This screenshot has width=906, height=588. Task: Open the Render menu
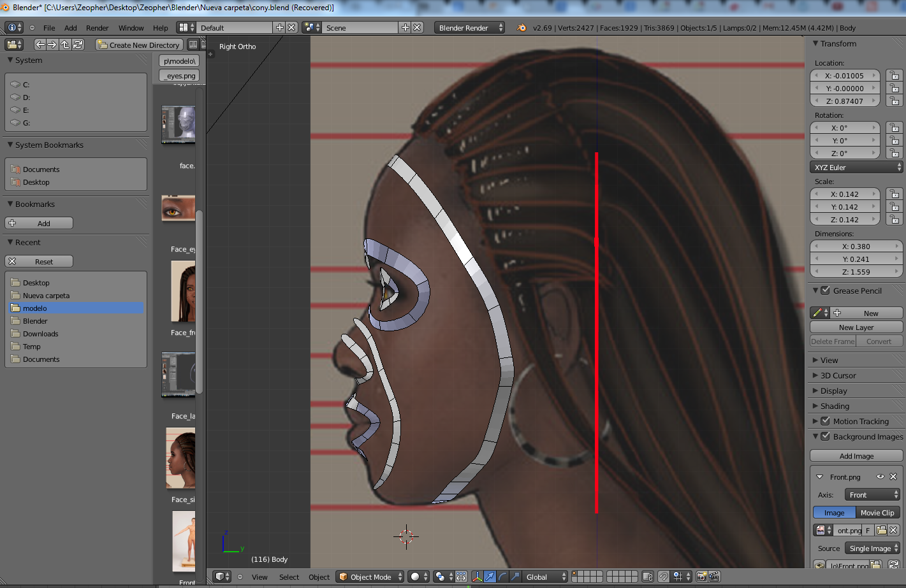click(x=97, y=28)
